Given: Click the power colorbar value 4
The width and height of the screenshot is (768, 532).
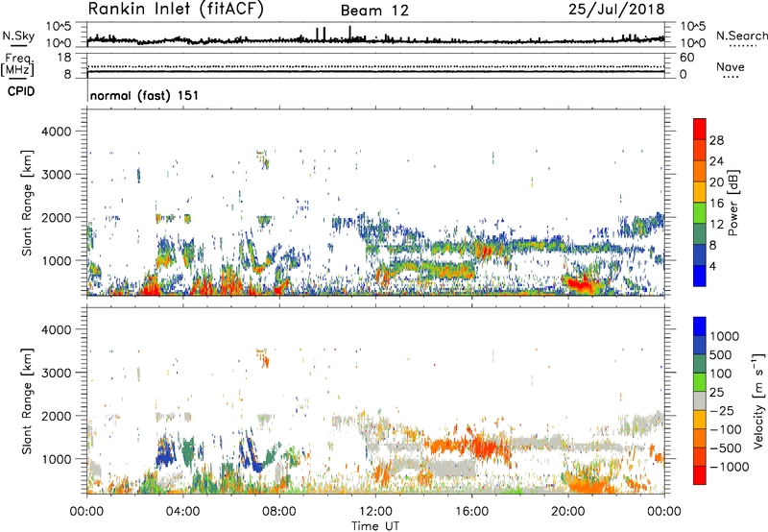Looking at the screenshot, I should pyautogui.click(x=713, y=267).
